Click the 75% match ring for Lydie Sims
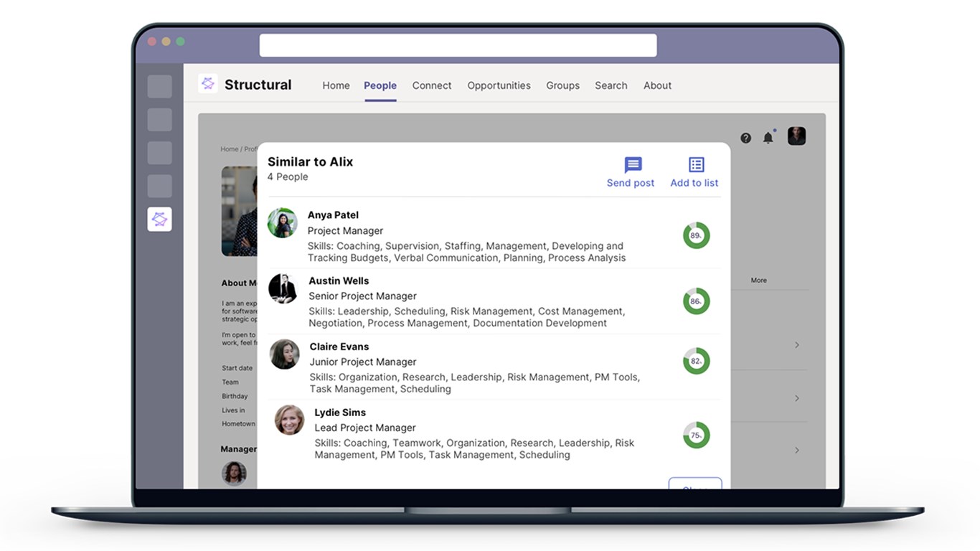The image size is (980, 551). [x=696, y=435]
